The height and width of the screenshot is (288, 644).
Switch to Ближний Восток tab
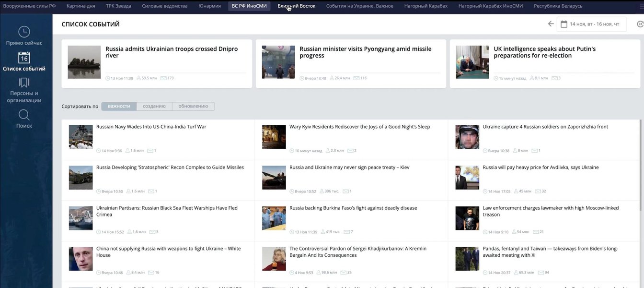(x=296, y=6)
